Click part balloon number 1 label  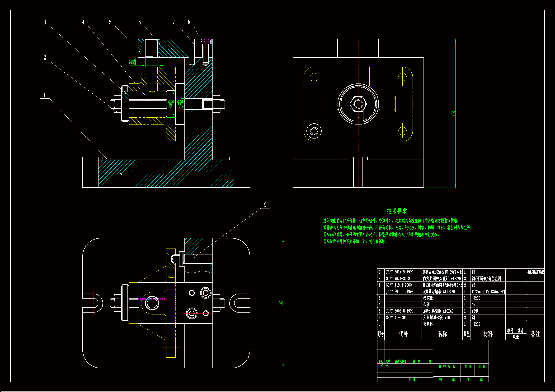click(x=45, y=95)
